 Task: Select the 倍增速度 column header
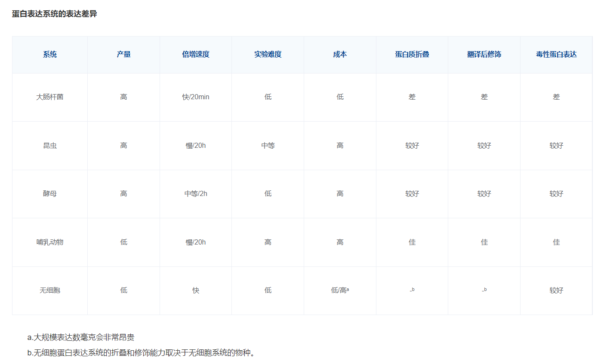click(196, 54)
